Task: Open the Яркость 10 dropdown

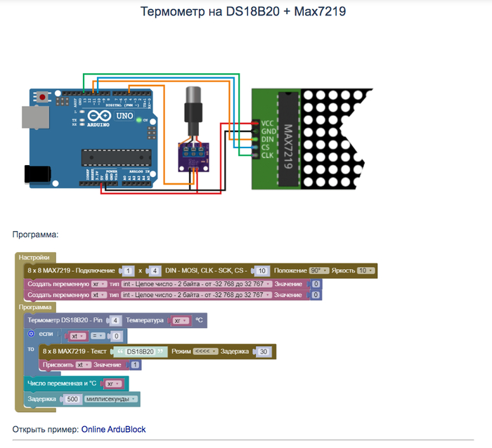Action: tap(365, 270)
